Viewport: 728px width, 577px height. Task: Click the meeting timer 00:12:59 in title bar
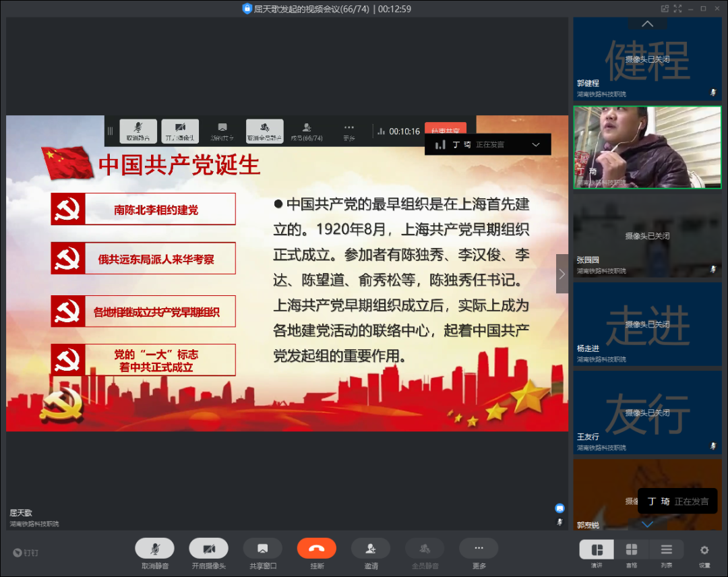394,9
